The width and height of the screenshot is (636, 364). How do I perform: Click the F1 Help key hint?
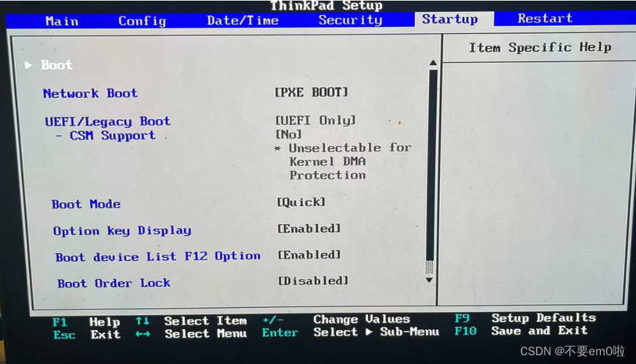click(x=86, y=322)
